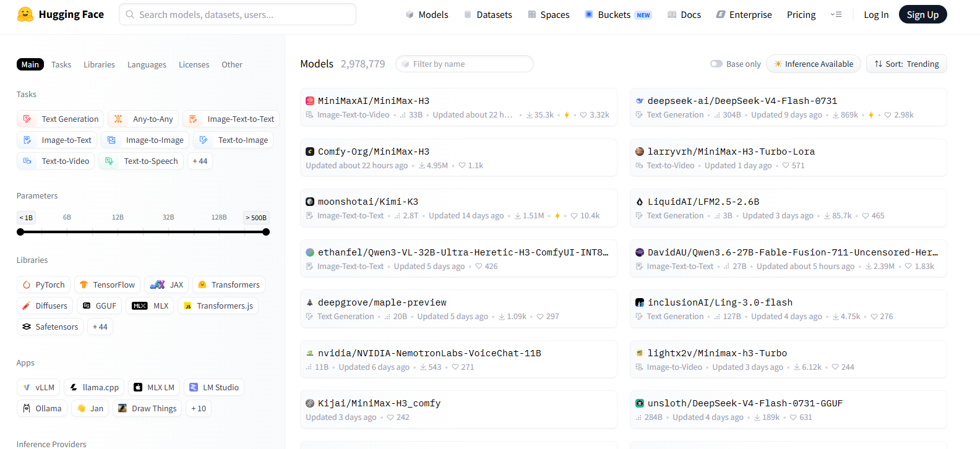980x449 pixels.
Task: Click the Text-to-Speech task icon
Action: [110, 161]
